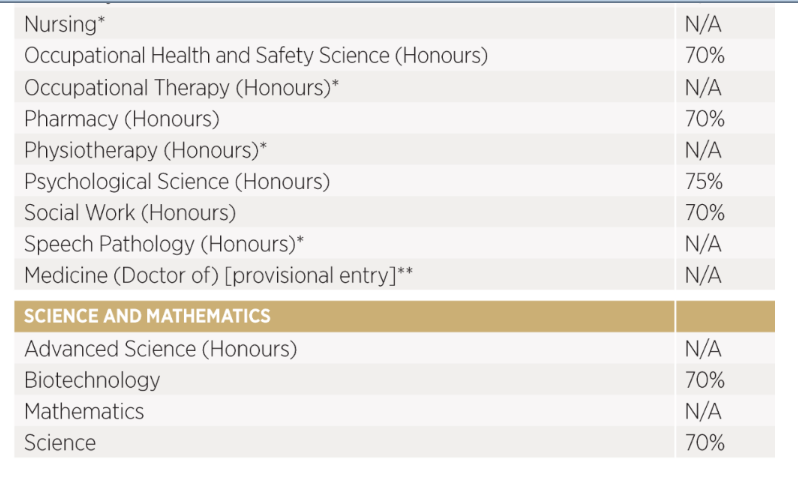Select the 70% value for Biotechnology
The image size is (798, 488).
[x=705, y=380]
